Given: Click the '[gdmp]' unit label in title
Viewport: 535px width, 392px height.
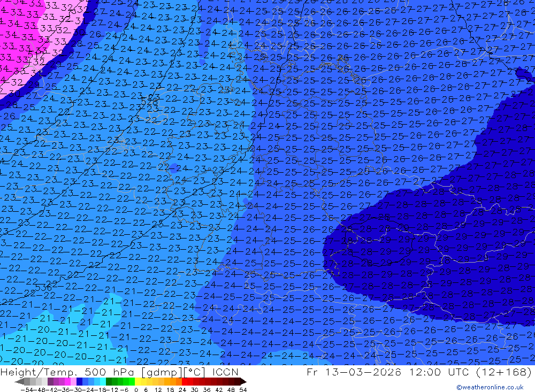Looking at the screenshot, I should click(162, 372).
